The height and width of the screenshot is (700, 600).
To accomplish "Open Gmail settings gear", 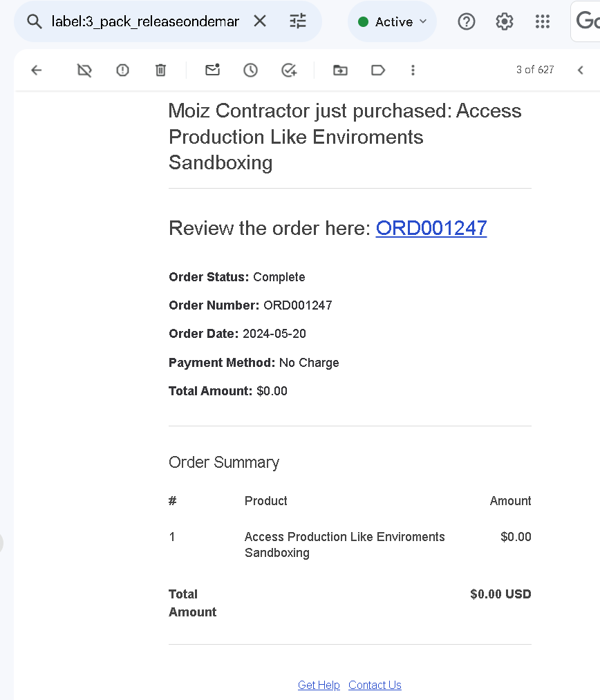I will point(505,21).
